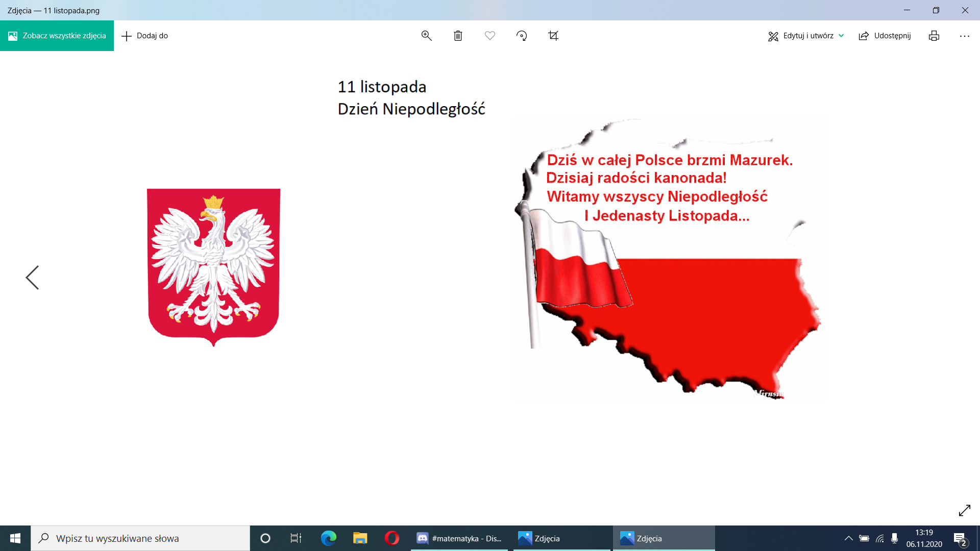The height and width of the screenshot is (551, 980).
Task: Click the zoom magnifier icon
Action: click(x=426, y=36)
